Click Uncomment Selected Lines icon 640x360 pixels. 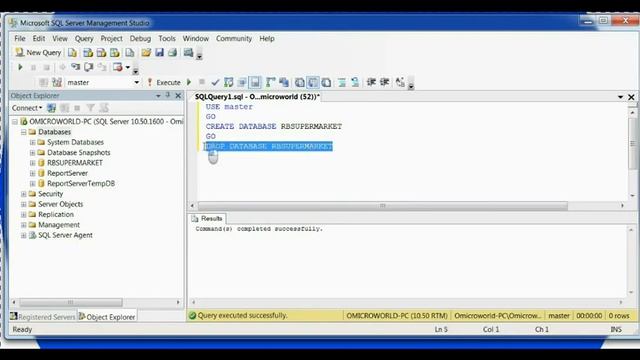355,82
